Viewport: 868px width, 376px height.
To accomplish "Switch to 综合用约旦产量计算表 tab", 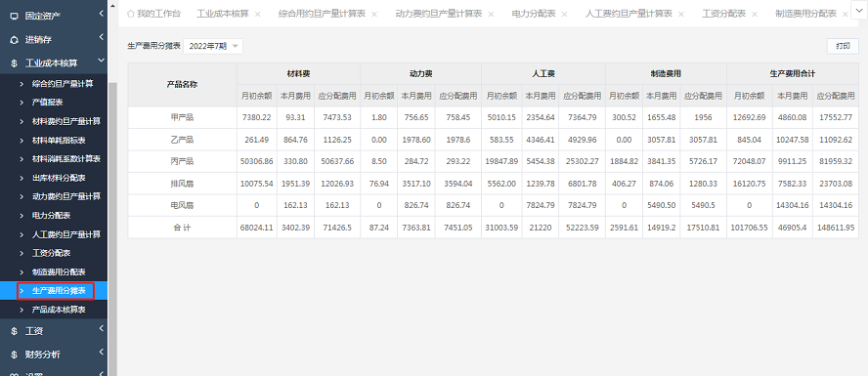I will click(x=323, y=14).
